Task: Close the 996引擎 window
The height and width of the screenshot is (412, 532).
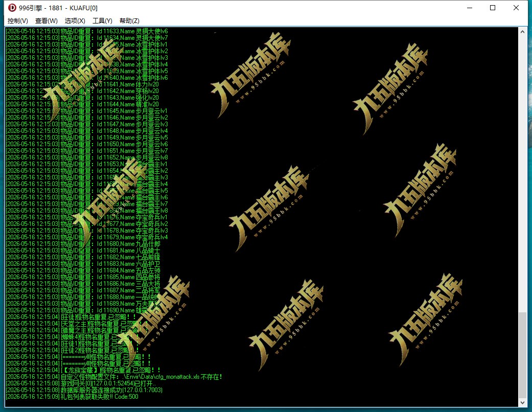Action: [516, 8]
